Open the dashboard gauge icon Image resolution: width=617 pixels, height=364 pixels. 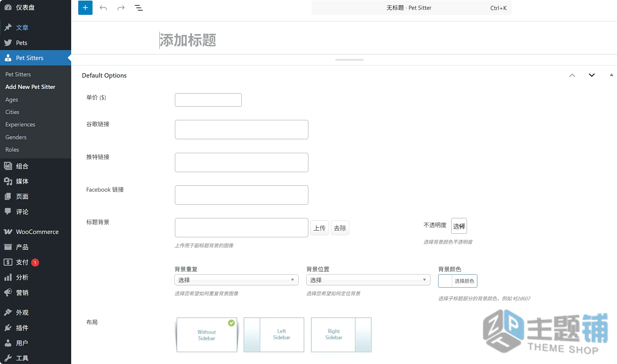(8, 7)
